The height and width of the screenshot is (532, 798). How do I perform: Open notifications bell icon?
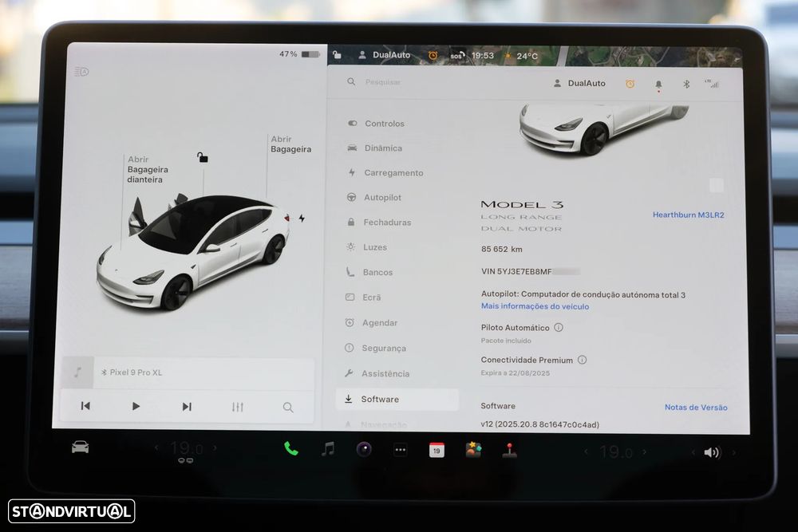click(x=658, y=85)
